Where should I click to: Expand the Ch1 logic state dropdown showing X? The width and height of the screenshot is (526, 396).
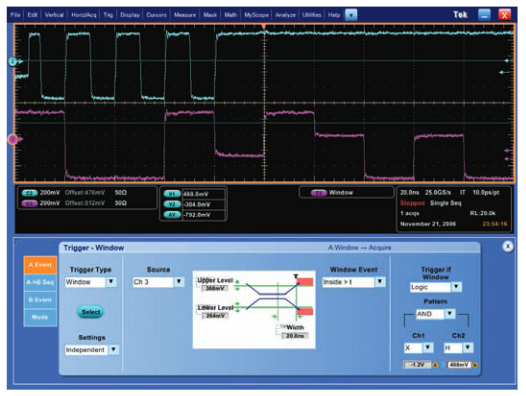(428, 348)
